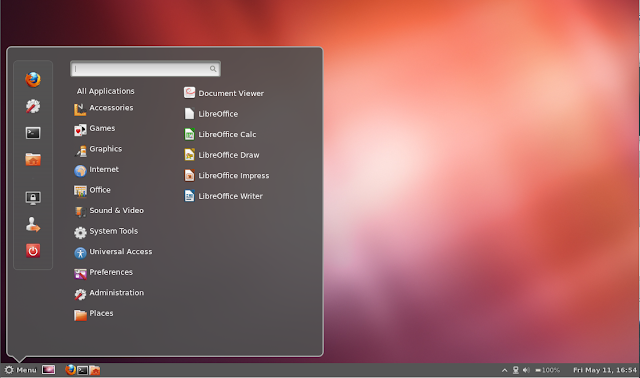
Task: Open Home folder from the panel launcher
Action: (x=95, y=370)
